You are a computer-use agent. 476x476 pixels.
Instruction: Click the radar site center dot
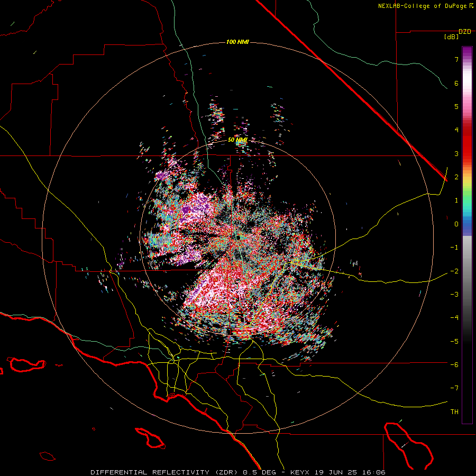point(239,237)
